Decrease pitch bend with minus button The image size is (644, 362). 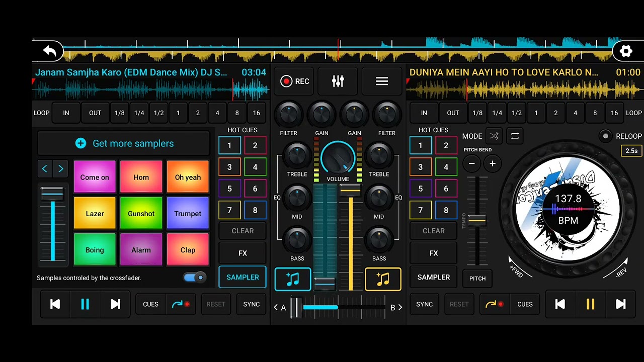471,163
